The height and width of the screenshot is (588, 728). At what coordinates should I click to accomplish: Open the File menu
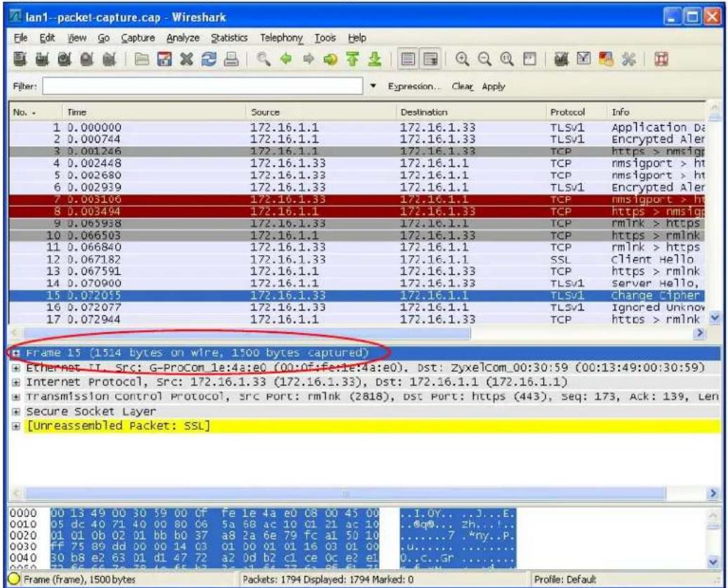click(x=20, y=38)
